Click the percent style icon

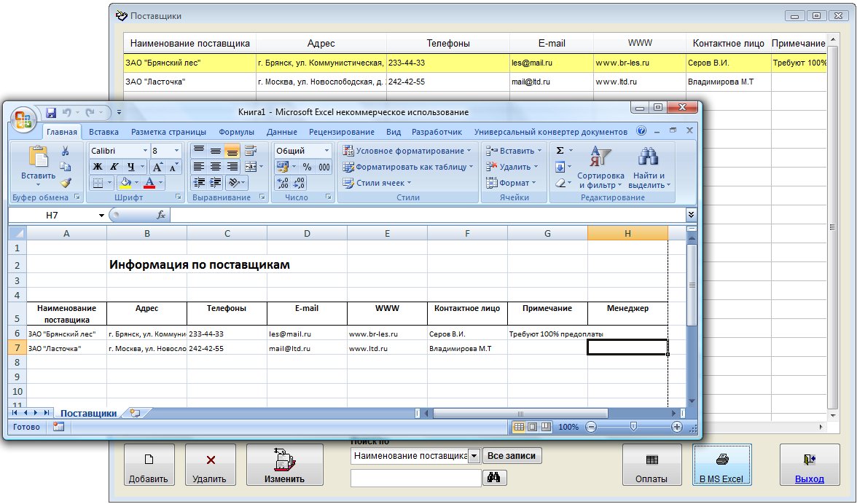click(x=307, y=167)
